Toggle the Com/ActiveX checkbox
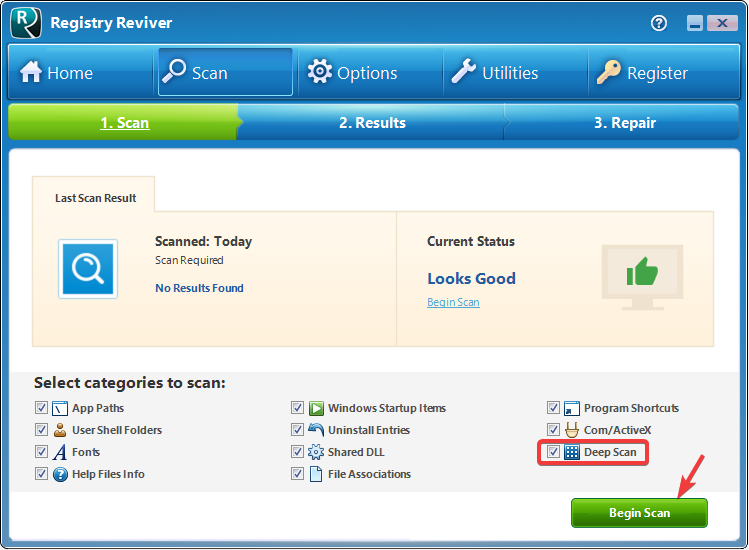Image resolution: width=749 pixels, height=550 pixels. click(x=554, y=430)
